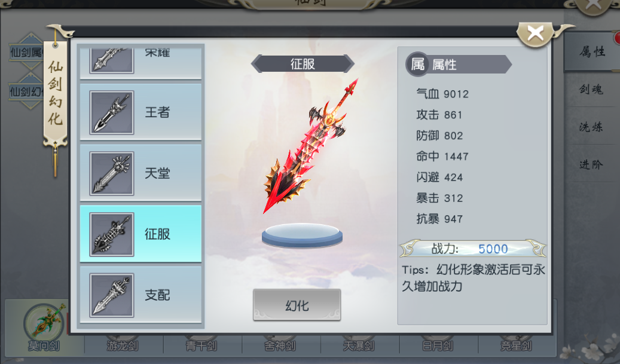620x364 pixels.
Task: Click the 幻化 button
Action: [297, 305]
